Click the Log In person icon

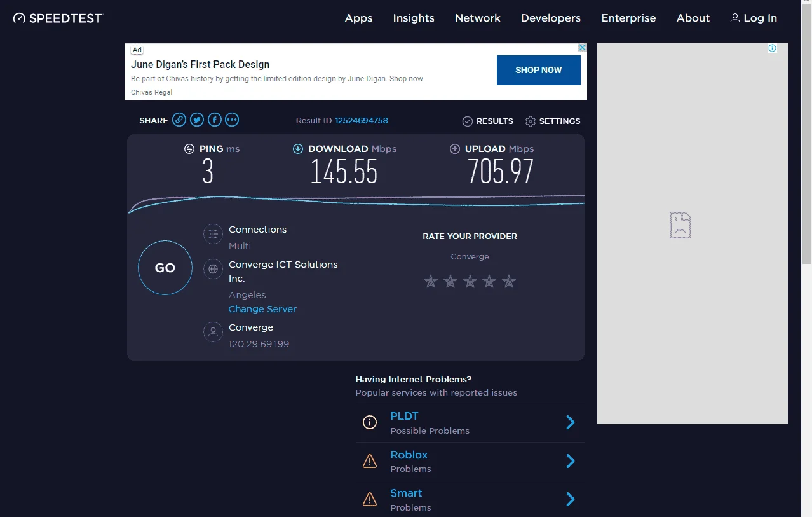(x=735, y=18)
